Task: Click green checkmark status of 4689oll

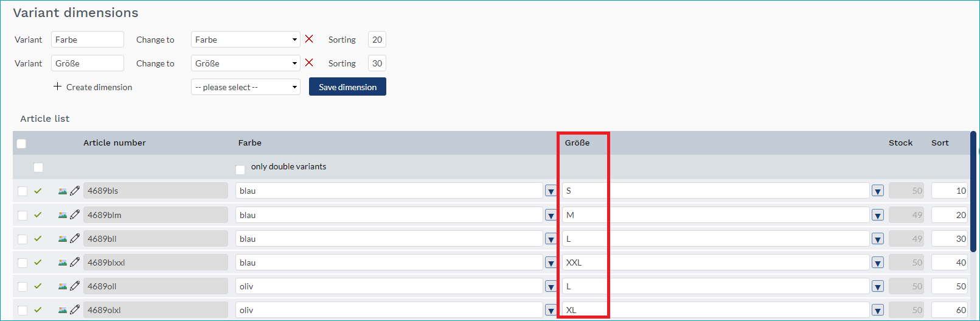Action: tap(38, 286)
